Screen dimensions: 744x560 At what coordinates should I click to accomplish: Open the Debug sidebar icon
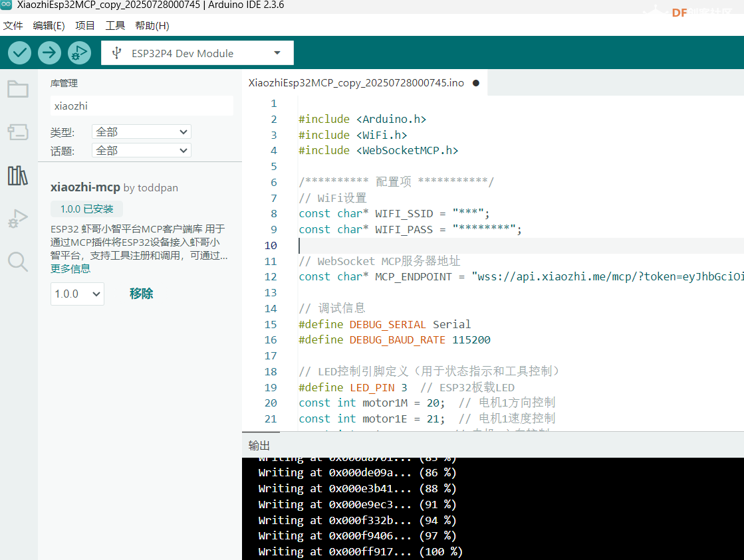[18, 219]
